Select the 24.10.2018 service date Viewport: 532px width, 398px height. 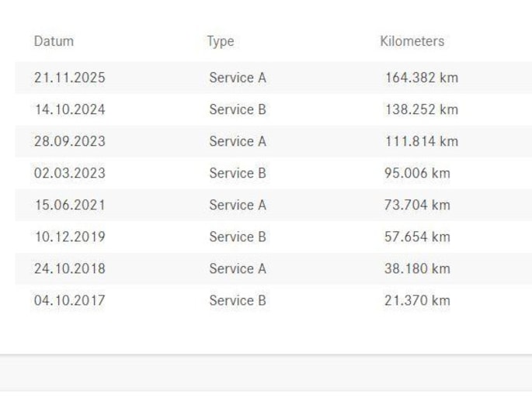point(69,268)
